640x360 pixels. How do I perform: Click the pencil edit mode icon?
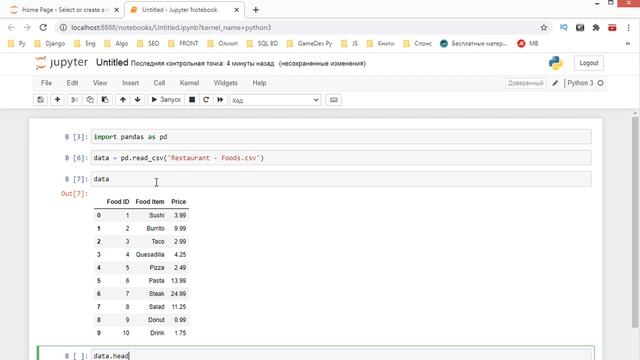[555, 83]
